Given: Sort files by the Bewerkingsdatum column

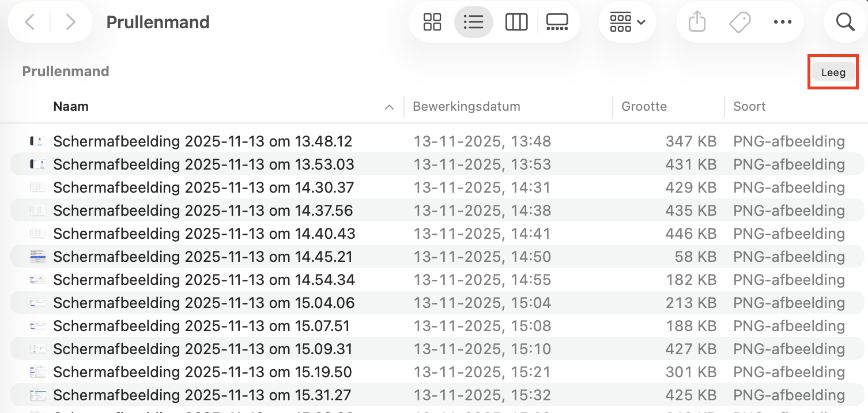Looking at the screenshot, I should (x=466, y=106).
